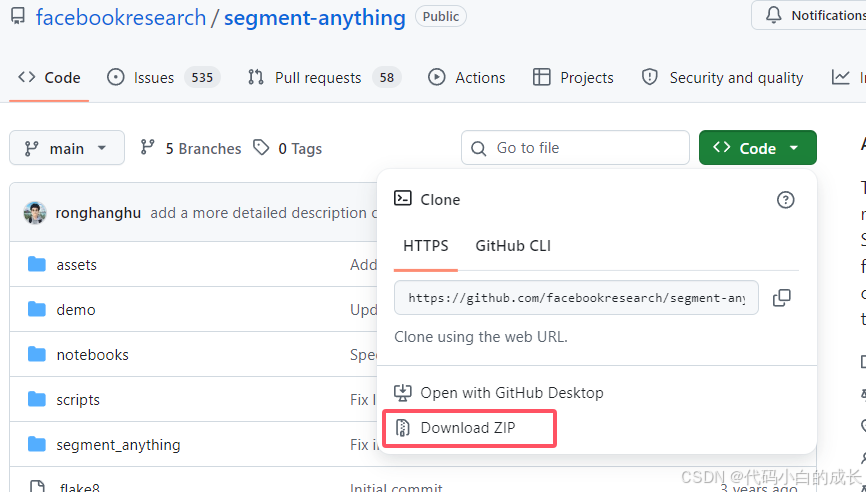Open the Clone help question-mark icon
This screenshot has height=492, width=866.
(785, 199)
